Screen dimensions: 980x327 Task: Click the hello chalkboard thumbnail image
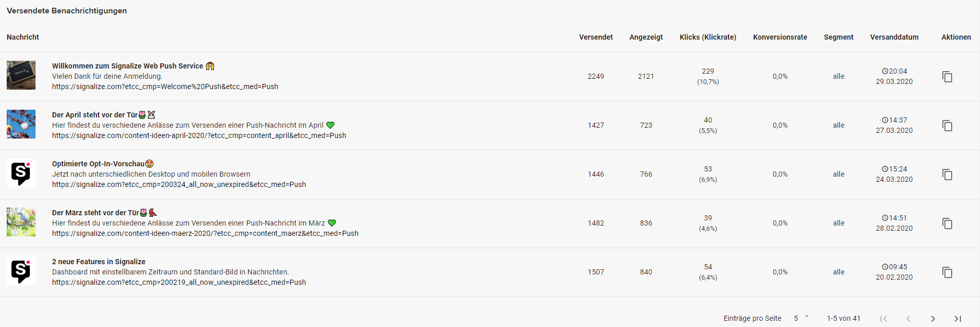click(21, 75)
